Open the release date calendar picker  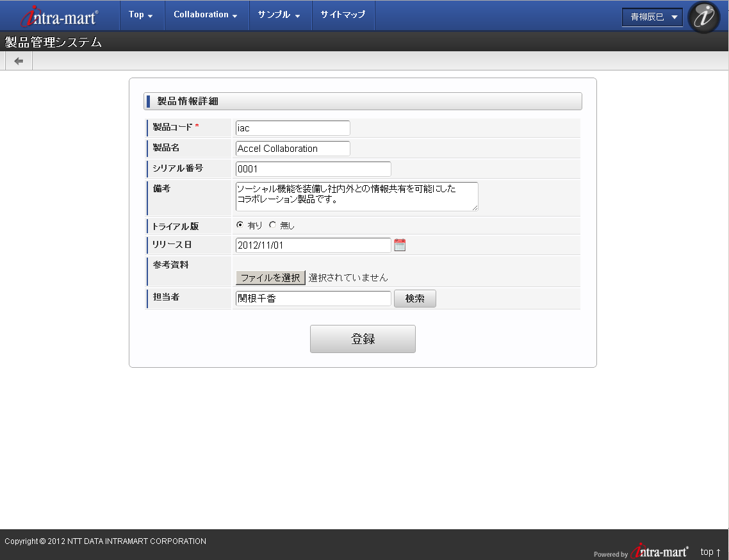[400, 245]
